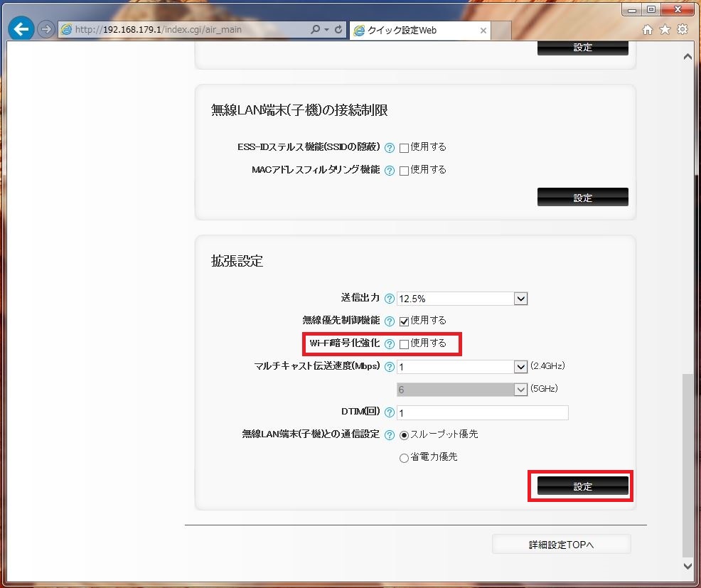Viewport: 701px width, 588px height.
Task: Open the browser Tools gear icon
Action: point(683,30)
